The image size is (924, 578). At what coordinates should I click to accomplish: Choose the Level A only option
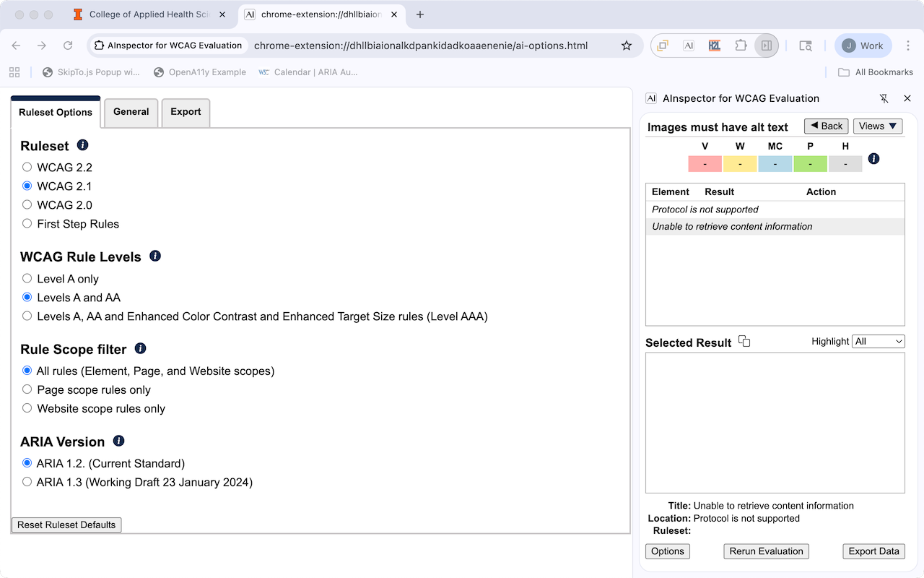pyautogui.click(x=27, y=278)
